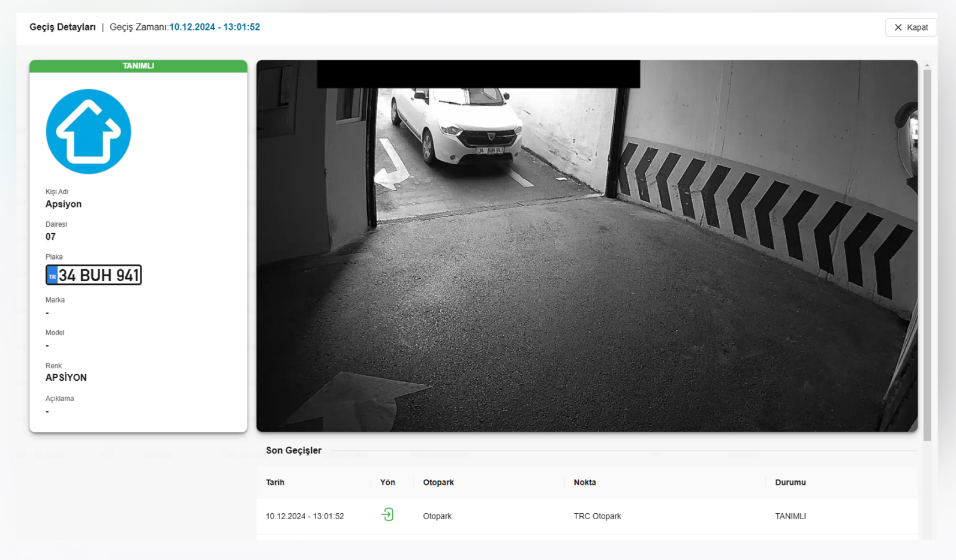Click the TRC Otopark cell

click(x=597, y=516)
